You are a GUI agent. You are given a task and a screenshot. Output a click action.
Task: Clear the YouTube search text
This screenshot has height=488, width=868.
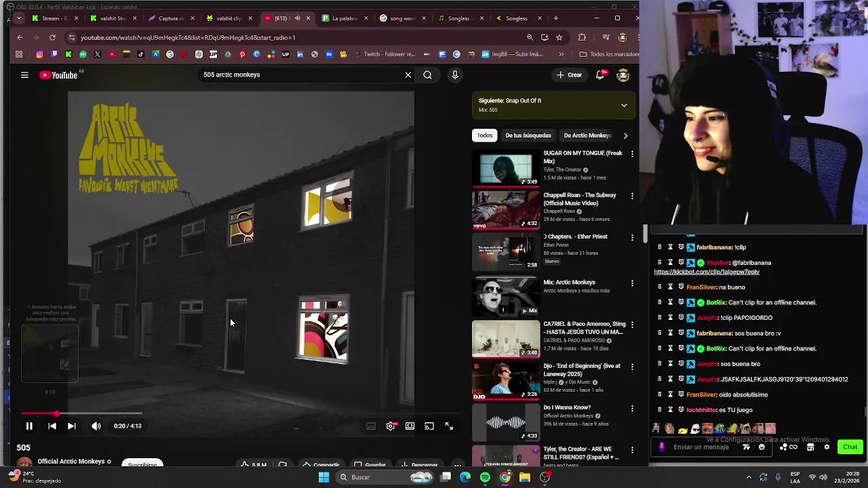click(408, 75)
